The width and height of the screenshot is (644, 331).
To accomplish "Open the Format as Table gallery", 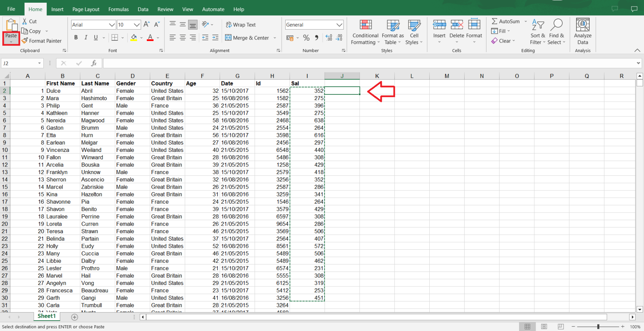I will tap(393, 32).
